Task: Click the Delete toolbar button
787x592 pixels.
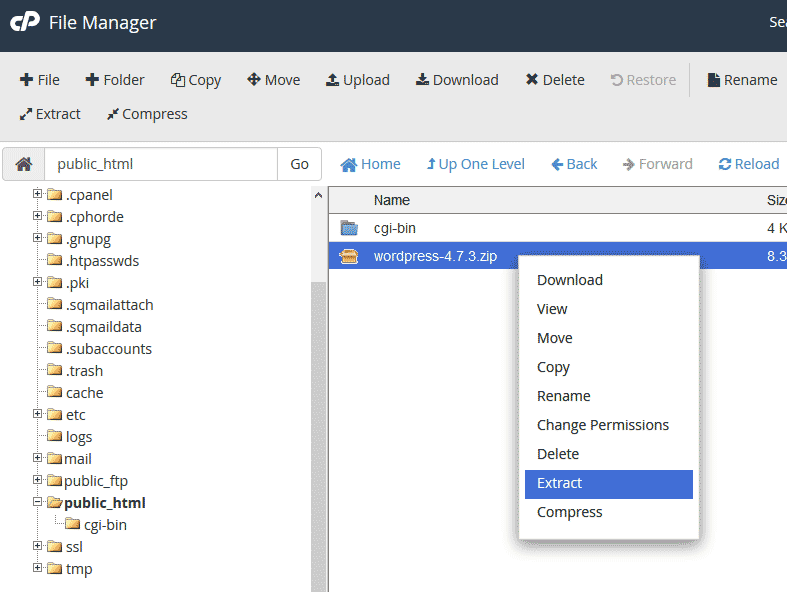Action: (555, 80)
